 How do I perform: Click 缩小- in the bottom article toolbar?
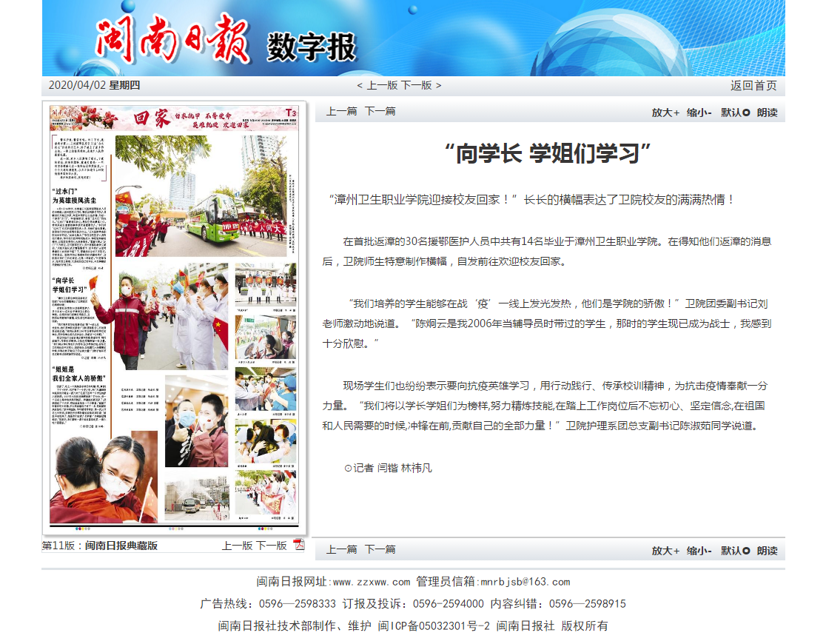[x=699, y=550]
